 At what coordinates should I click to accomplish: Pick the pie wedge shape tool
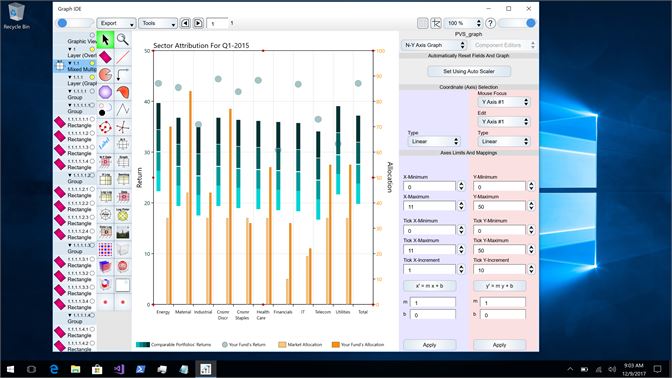(x=105, y=75)
